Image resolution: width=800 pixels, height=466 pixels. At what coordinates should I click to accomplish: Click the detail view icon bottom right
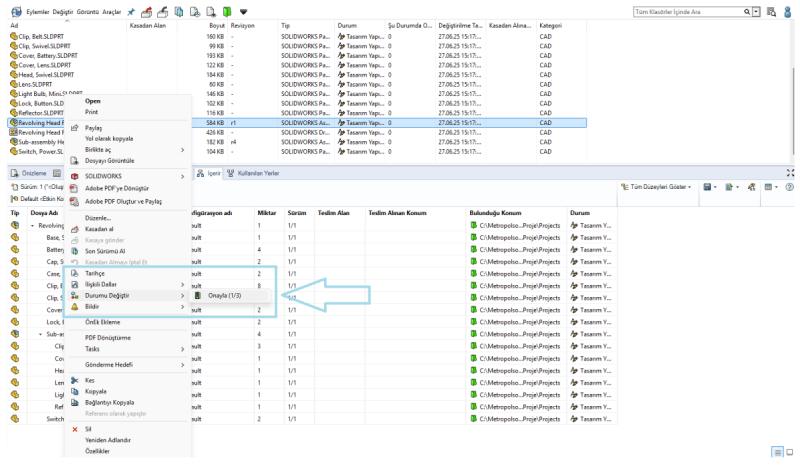778,452
